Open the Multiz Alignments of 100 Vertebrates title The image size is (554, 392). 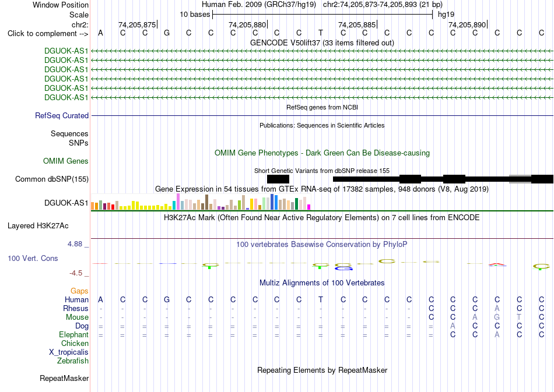pyautogui.click(x=322, y=283)
